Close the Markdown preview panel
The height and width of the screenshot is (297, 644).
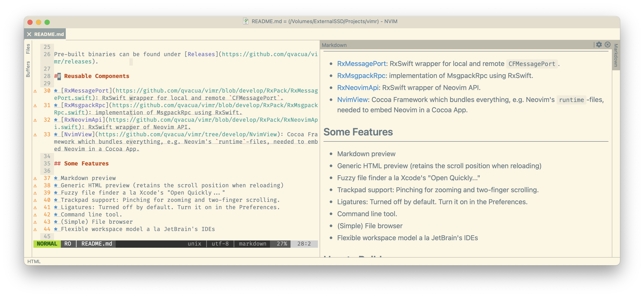pyautogui.click(x=608, y=45)
